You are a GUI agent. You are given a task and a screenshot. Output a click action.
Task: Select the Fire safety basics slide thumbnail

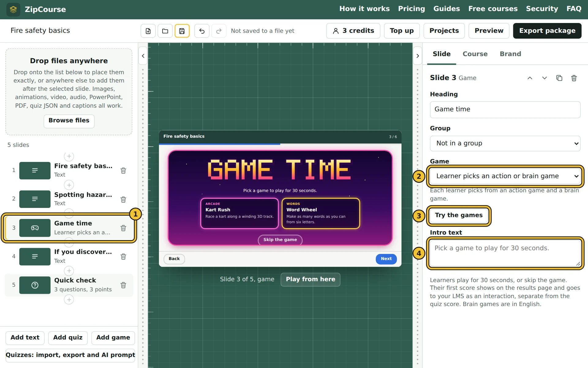coord(35,171)
